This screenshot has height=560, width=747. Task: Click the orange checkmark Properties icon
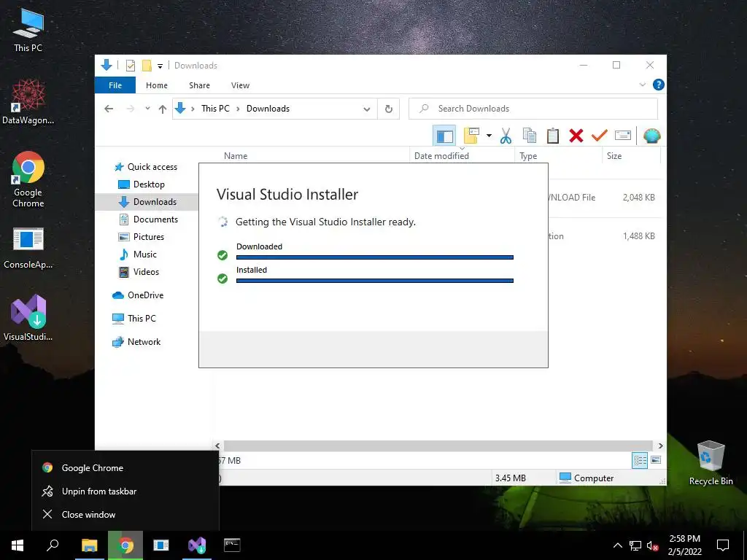tap(600, 136)
